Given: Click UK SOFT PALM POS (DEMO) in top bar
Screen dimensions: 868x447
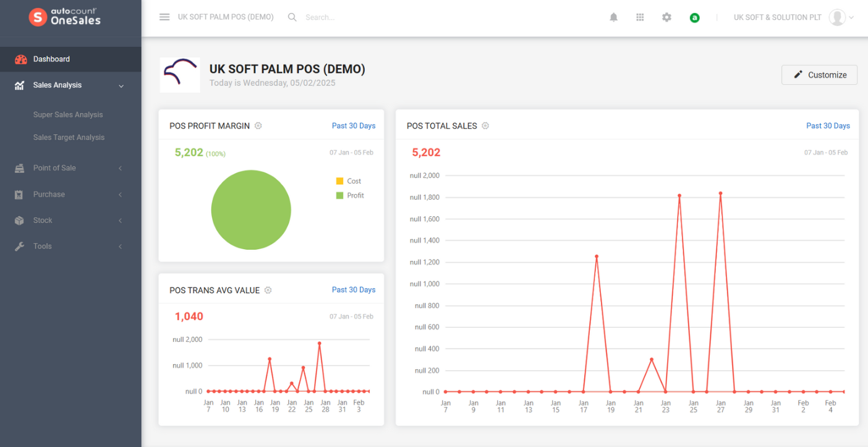Looking at the screenshot, I should coord(226,17).
